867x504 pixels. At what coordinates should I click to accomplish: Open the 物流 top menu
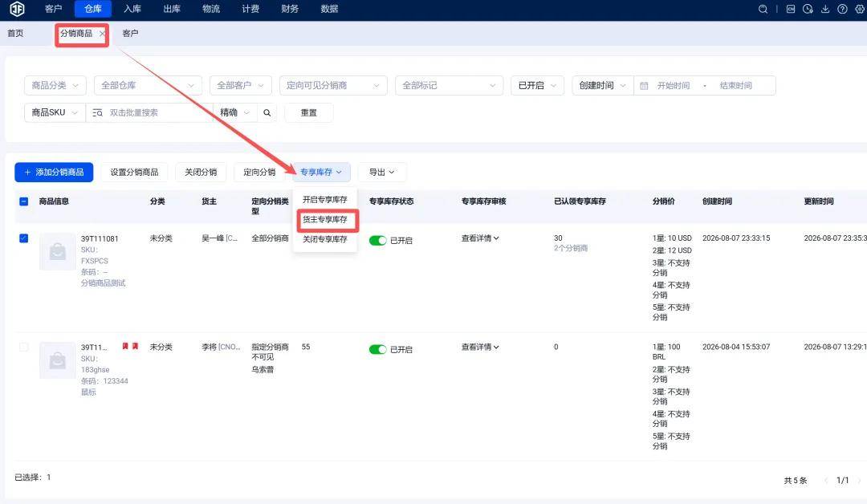pyautogui.click(x=211, y=9)
